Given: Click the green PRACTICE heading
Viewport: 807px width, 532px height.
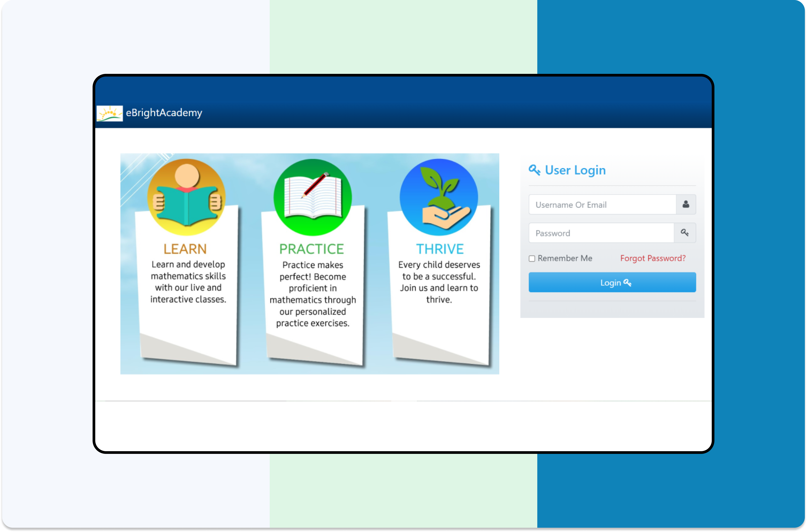Looking at the screenshot, I should click(x=311, y=249).
